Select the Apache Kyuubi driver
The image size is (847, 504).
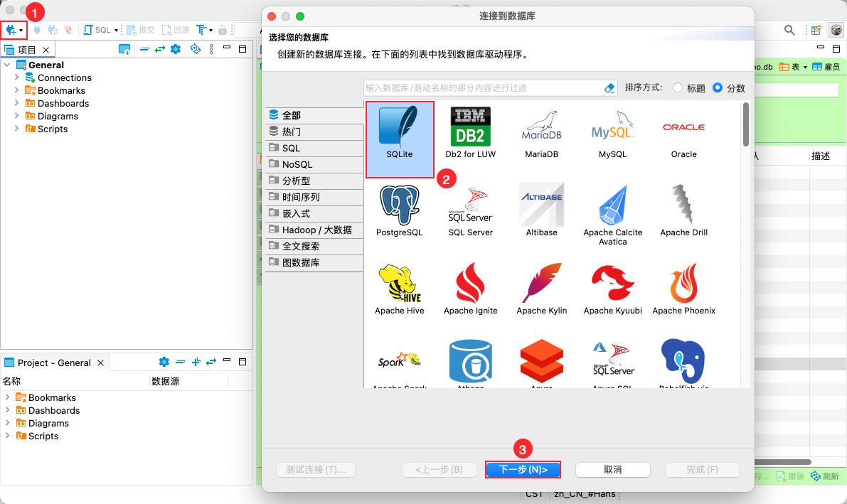pyautogui.click(x=612, y=289)
